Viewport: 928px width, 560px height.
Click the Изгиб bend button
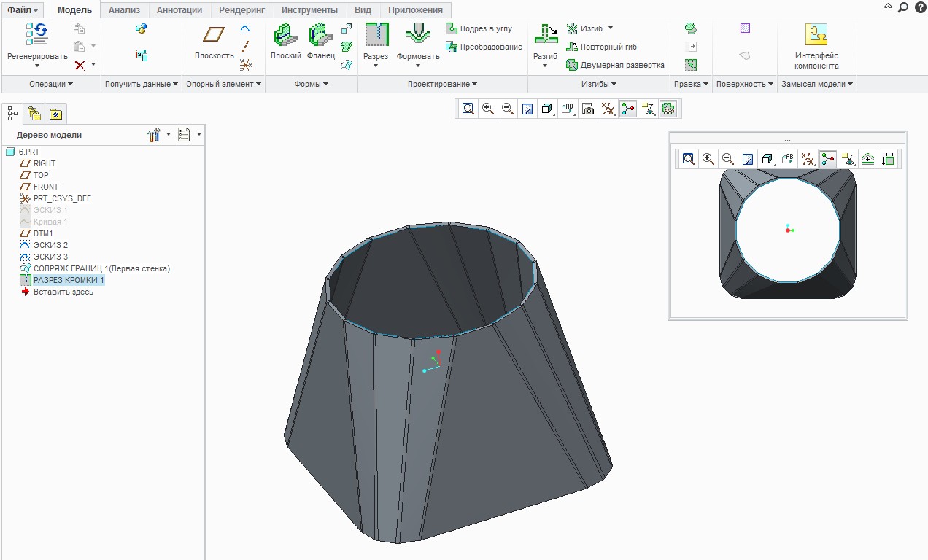(x=589, y=28)
